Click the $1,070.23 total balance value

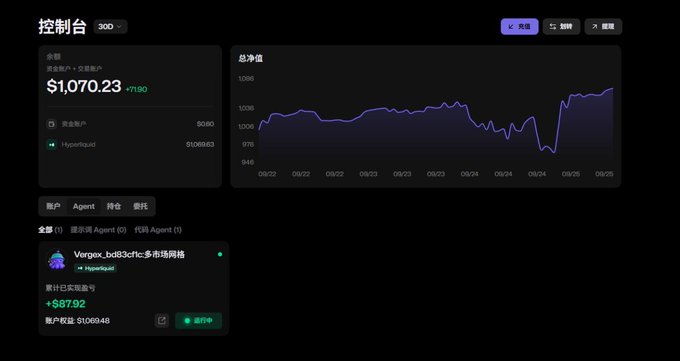(84, 86)
